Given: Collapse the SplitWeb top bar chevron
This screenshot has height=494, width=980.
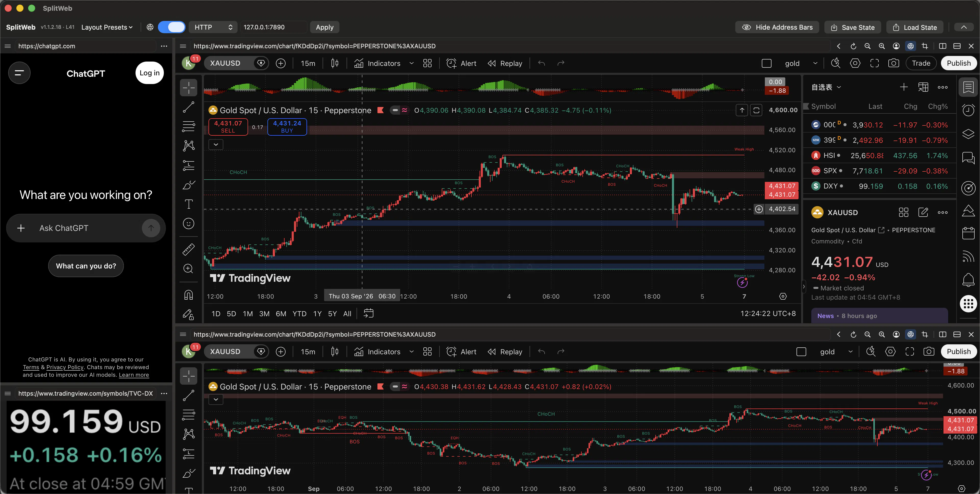Looking at the screenshot, I should 964,27.
